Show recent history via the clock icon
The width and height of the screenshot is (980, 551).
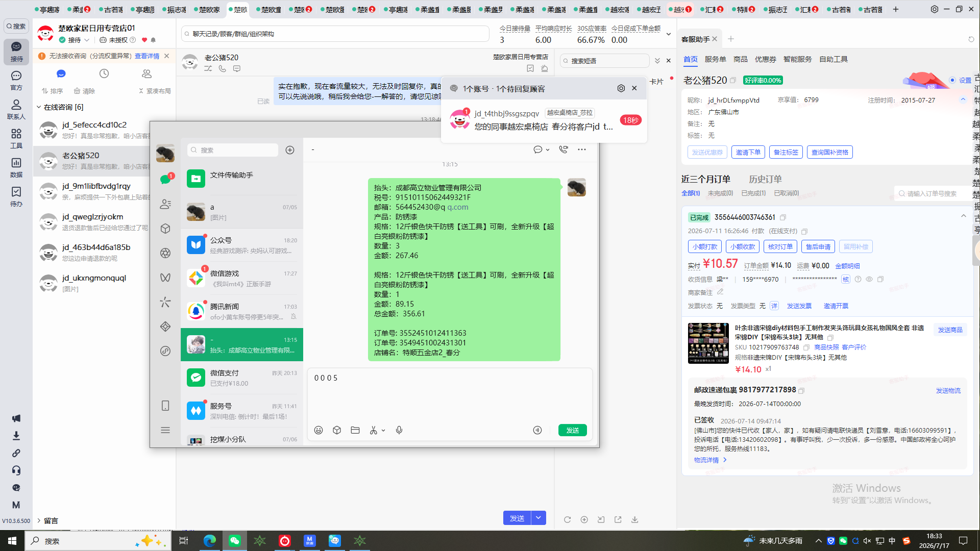(104, 73)
